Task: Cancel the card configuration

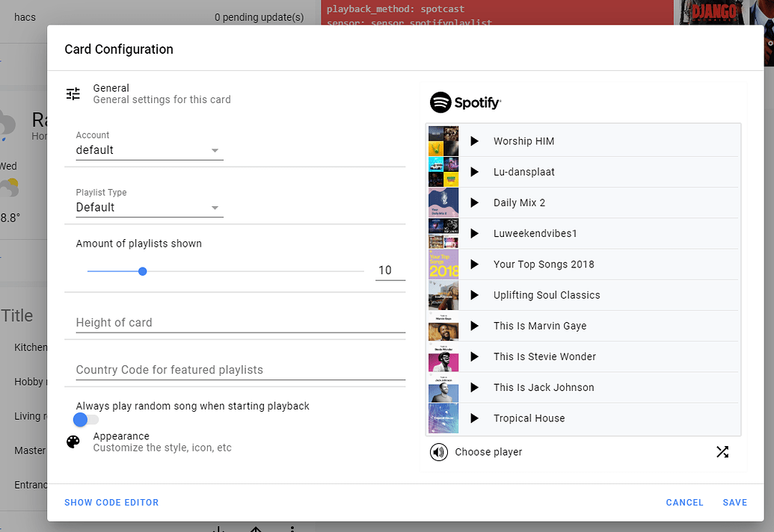Action: tap(684, 502)
